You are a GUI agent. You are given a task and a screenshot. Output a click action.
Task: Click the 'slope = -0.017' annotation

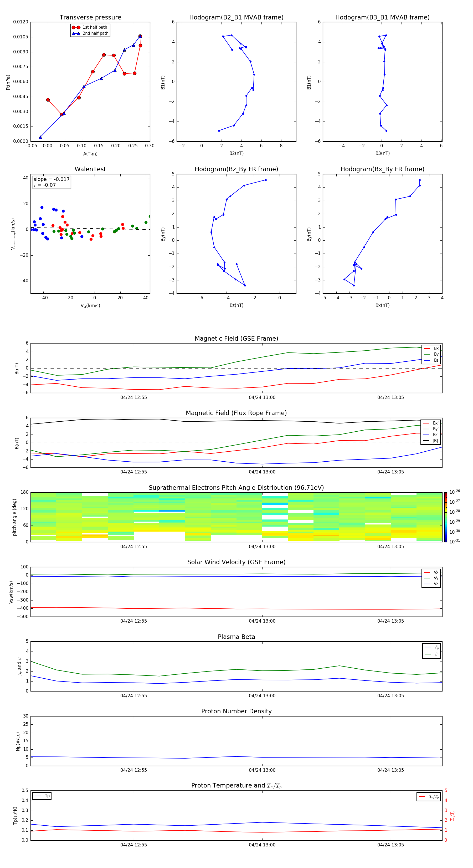pyautogui.click(x=52, y=179)
